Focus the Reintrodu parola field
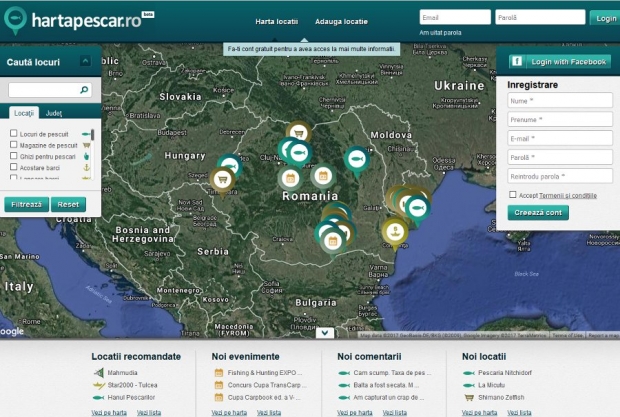Image resolution: width=620 pixels, height=417 pixels. pyautogui.click(x=560, y=176)
